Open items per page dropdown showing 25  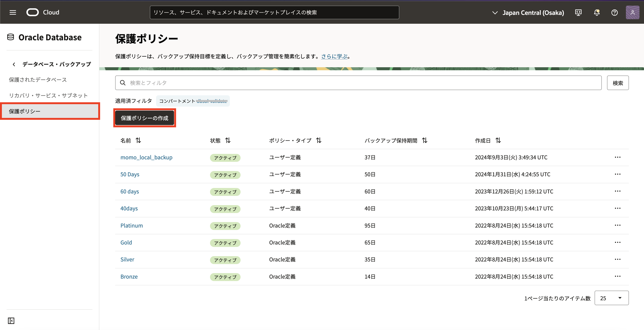[x=611, y=298]
